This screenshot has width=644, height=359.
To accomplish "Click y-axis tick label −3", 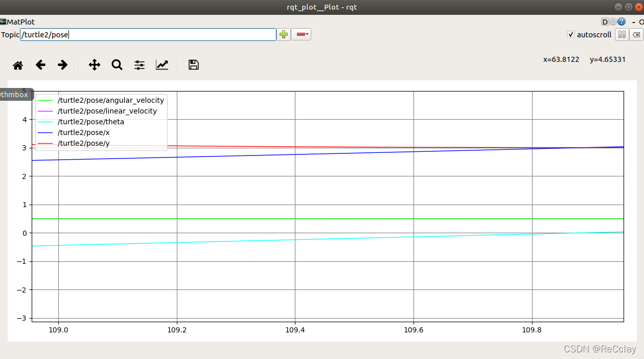I will 22,318.
